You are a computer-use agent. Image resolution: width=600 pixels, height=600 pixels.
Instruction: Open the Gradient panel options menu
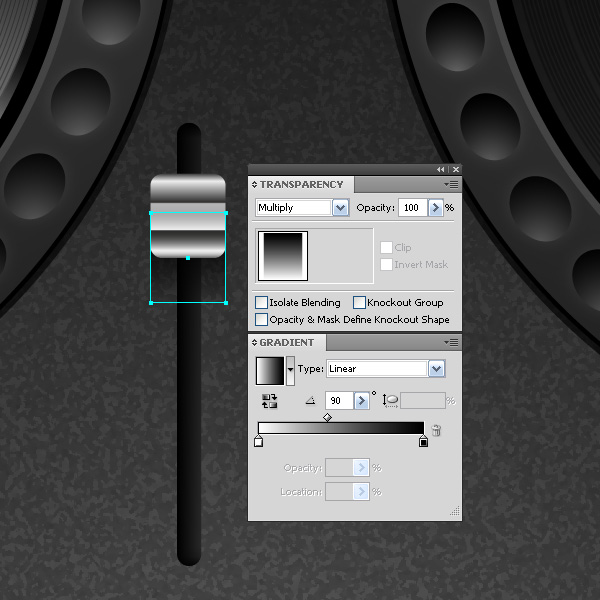click(x=451, y=342)
